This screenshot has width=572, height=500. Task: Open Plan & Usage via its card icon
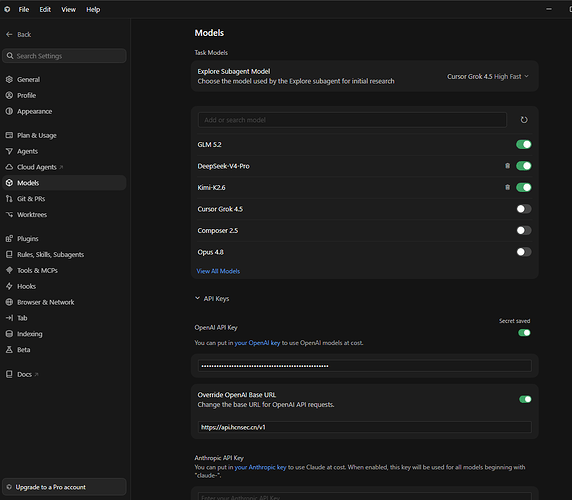click(9, 135)
